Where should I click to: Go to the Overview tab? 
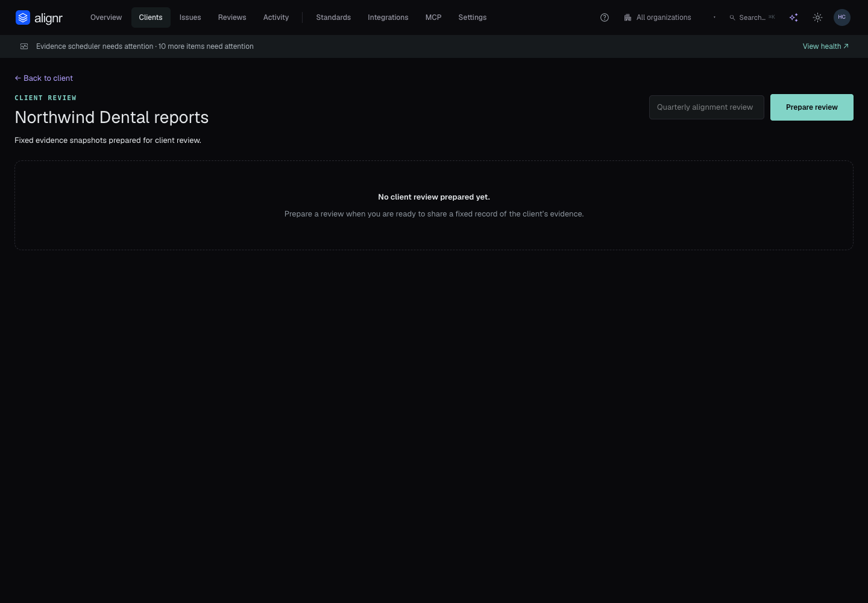[106, 17]
